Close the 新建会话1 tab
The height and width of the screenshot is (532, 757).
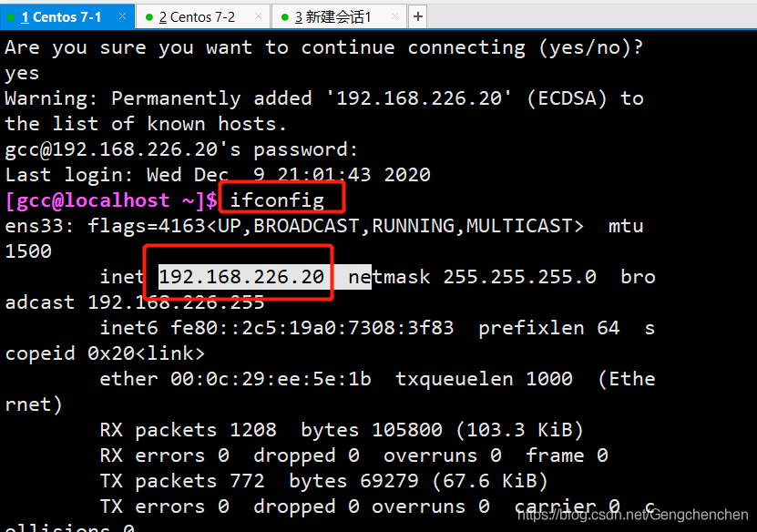point(394,16)
